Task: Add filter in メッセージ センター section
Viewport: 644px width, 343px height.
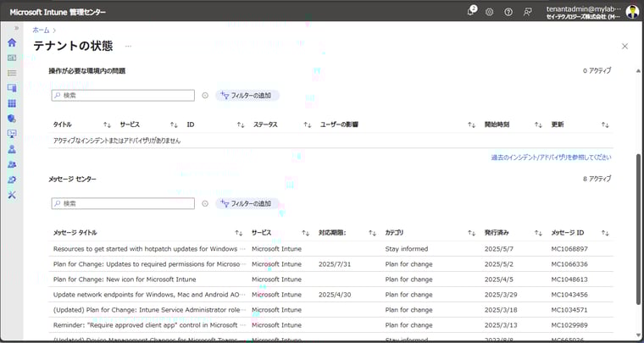Action: pyautogui.click(x=247, y=203)
